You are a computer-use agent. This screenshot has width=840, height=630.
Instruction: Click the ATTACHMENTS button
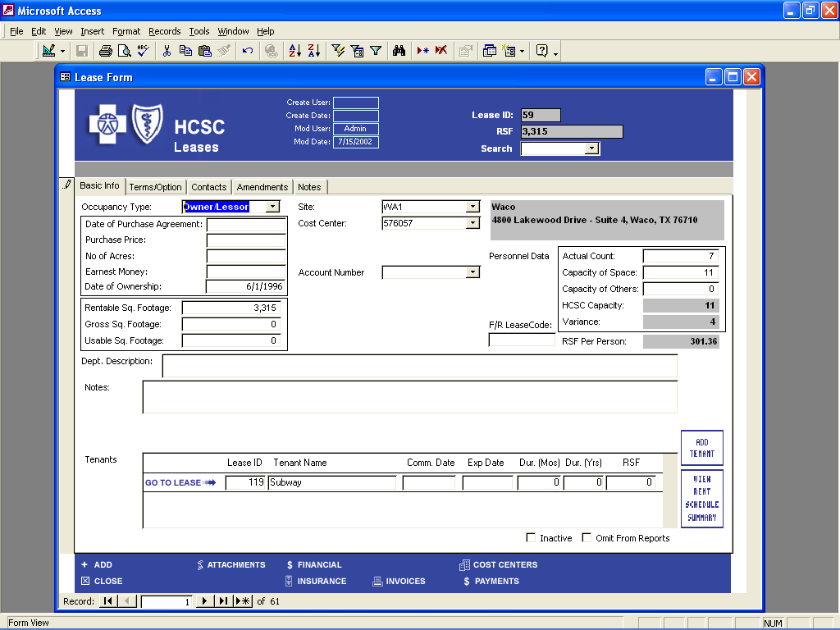point(231,564)
